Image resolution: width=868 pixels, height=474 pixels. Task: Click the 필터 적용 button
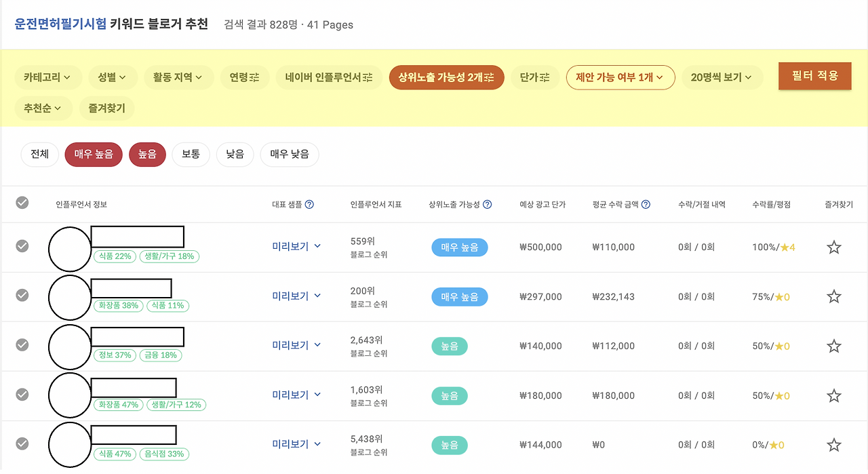(x=814, y=76)
